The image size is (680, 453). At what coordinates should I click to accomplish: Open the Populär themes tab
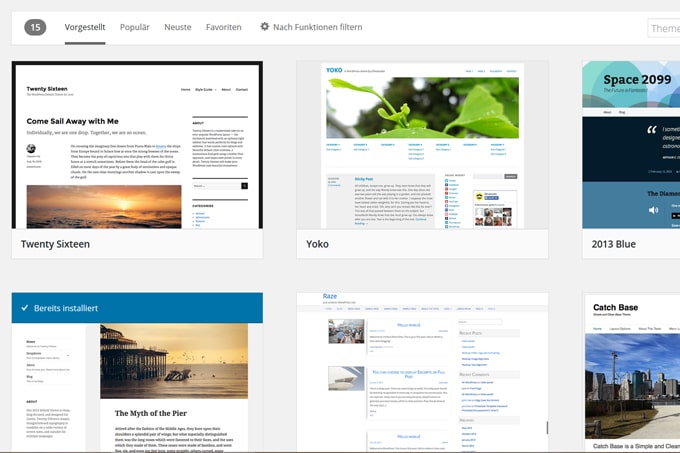point(135,27)
